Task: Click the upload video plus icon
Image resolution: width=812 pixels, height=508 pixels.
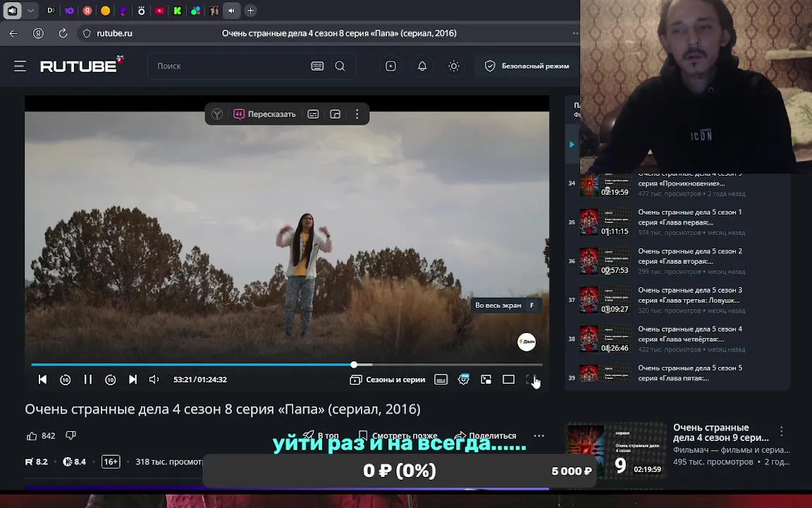Action: tap(390, 66)
